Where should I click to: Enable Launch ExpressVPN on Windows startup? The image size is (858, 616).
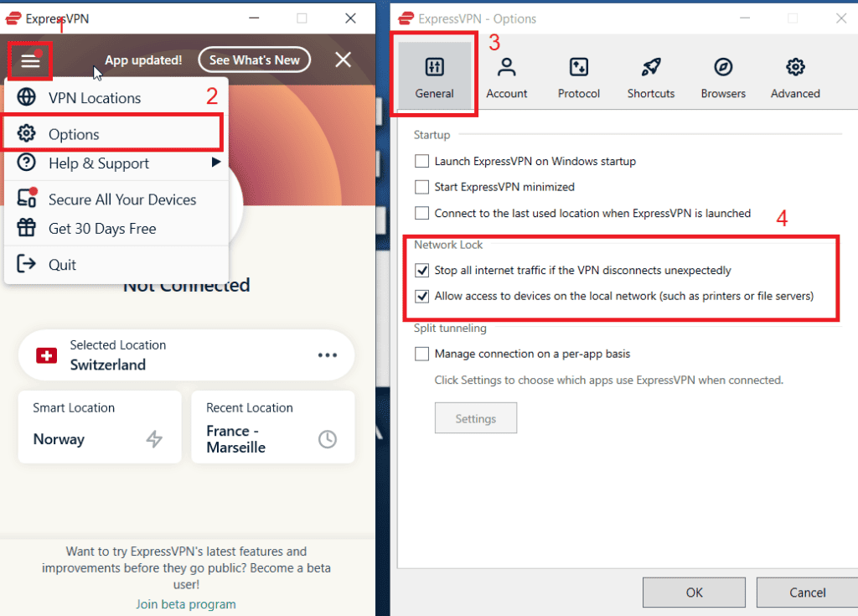click(x=421, y=161)
